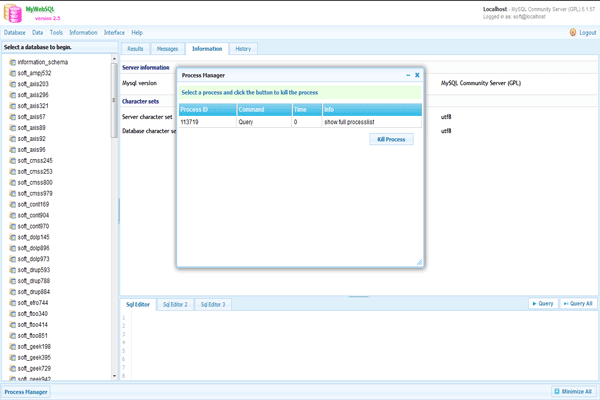Click the Process Manager taskbar item
The image size is (600, 400).
pyautogui.click(x=24, y=392)
